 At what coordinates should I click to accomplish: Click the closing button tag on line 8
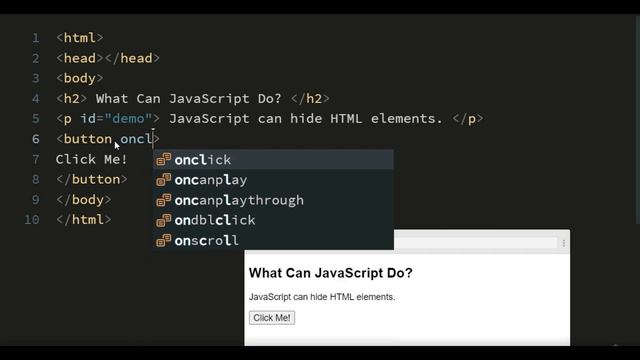coord(92,180)
